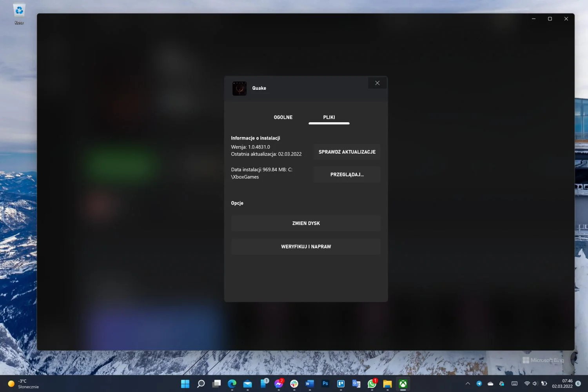Click 'Informacje o instalacji' heading
Viewport: 588px width, 392px height.
pos(256,138)
